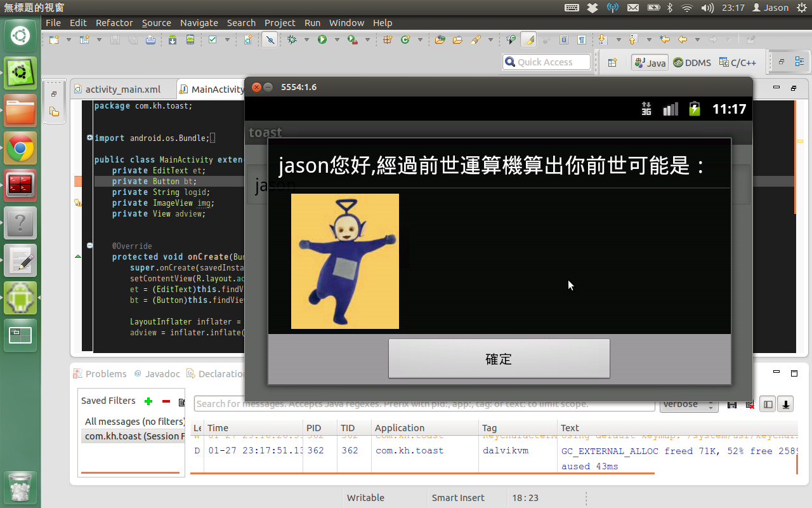Select 'com.kh.toast (Session F' filter

click(134, 436)
